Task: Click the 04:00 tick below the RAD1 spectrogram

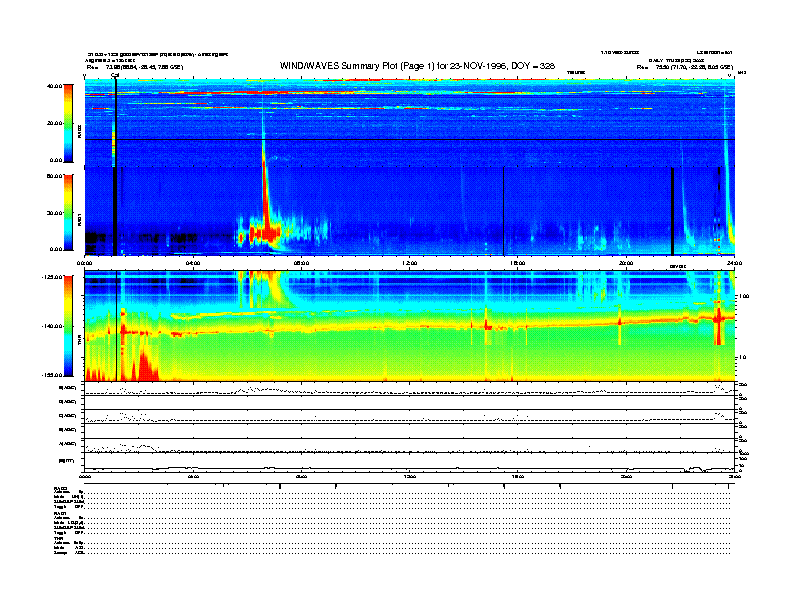Action: (x=193, y=263)
